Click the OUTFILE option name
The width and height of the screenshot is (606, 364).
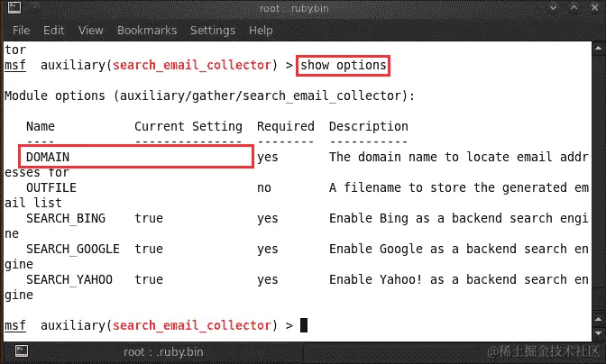[x=51, y=187]
